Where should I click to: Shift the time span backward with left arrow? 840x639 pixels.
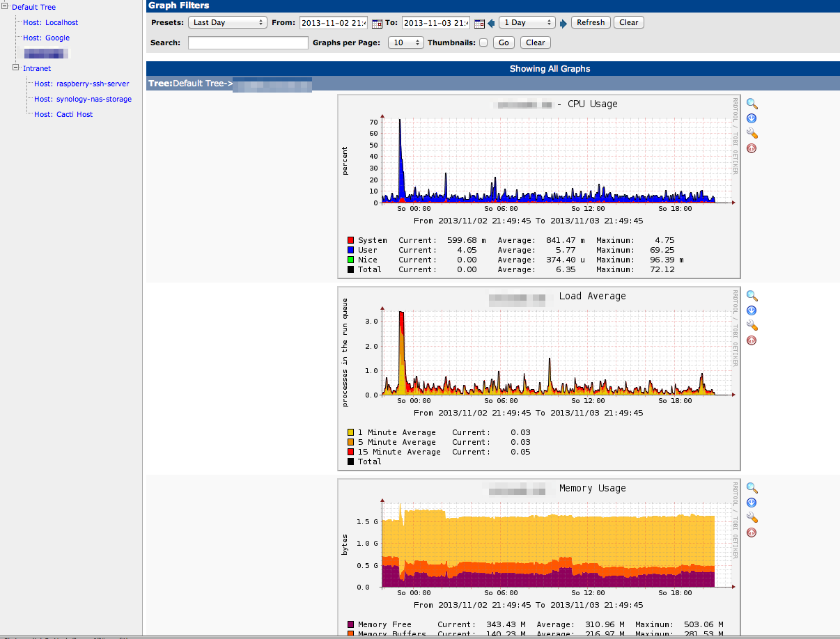click(x=491, y=23)
